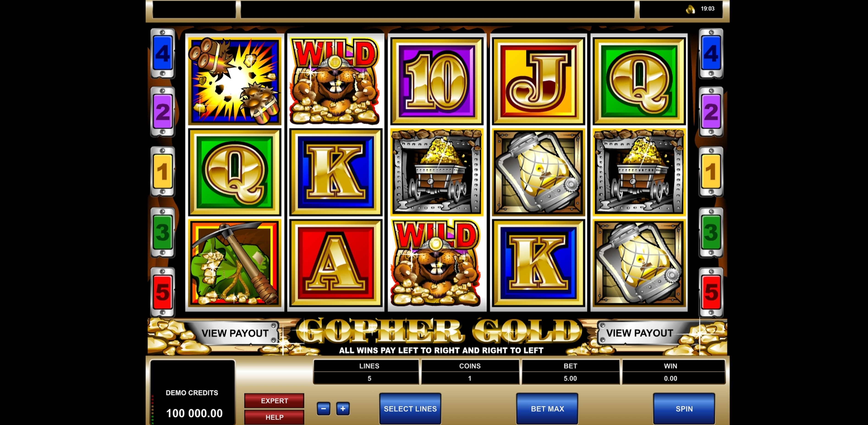Decrease coin size with minus button
The height and width of the screenshot is (425, 868).
(x=324, y=409)
